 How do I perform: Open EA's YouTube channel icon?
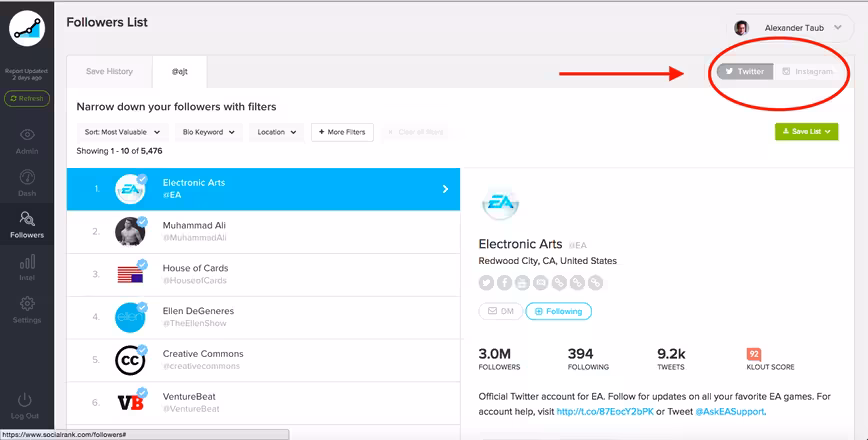(523, 283)
